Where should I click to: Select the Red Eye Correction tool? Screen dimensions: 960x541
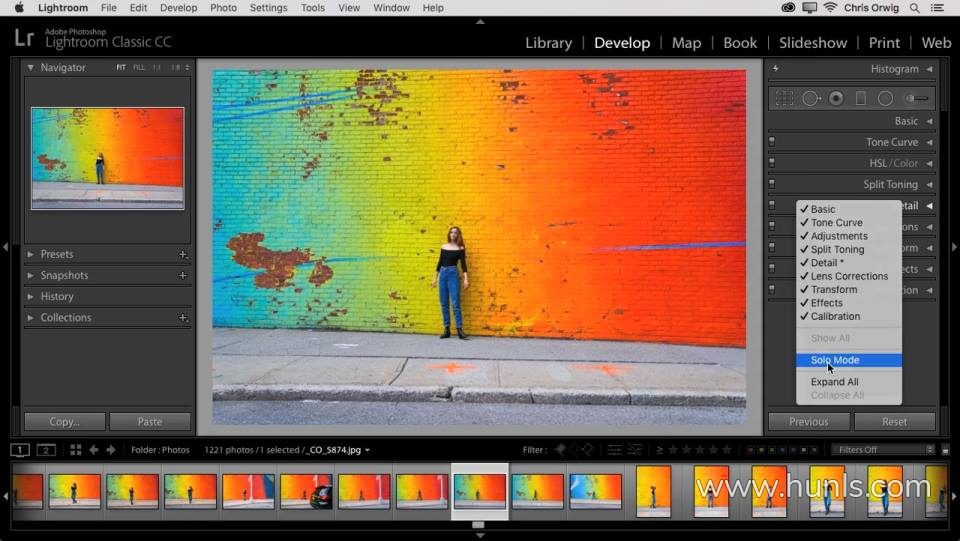pos(836,98)
